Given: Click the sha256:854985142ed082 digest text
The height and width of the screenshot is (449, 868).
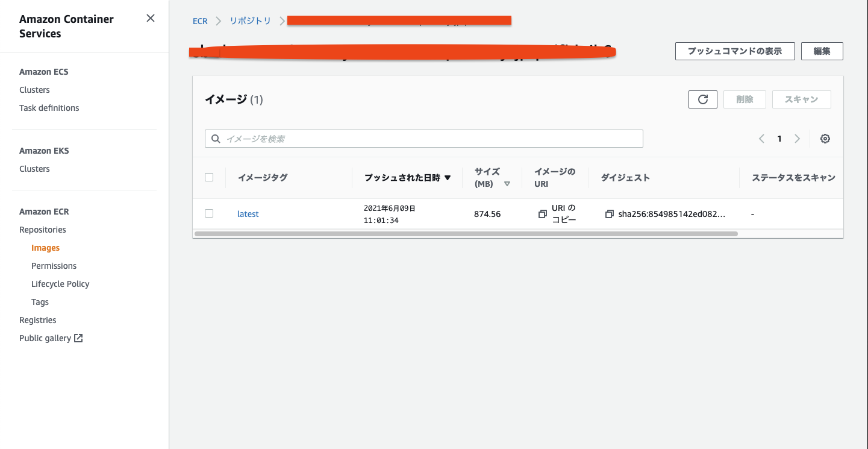Looking at the screenshot, I should pyautogui.click(x=672, y=214).
